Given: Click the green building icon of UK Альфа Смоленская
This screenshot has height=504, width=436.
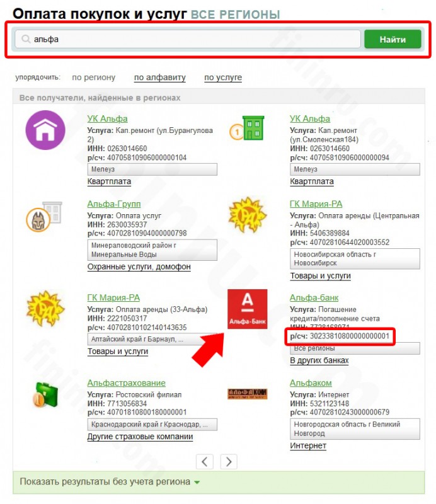Looking at the screenshot, I should point(247,128).
